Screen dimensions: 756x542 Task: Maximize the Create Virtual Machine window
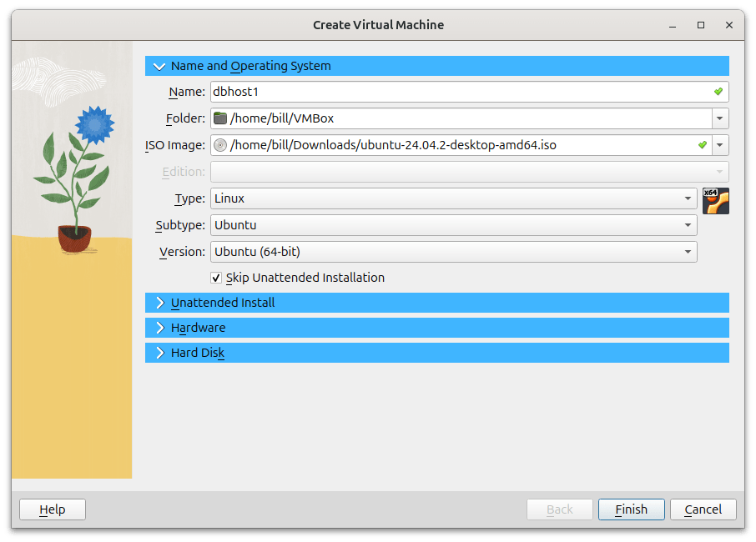pyautogui.click(x=701, y=25)
